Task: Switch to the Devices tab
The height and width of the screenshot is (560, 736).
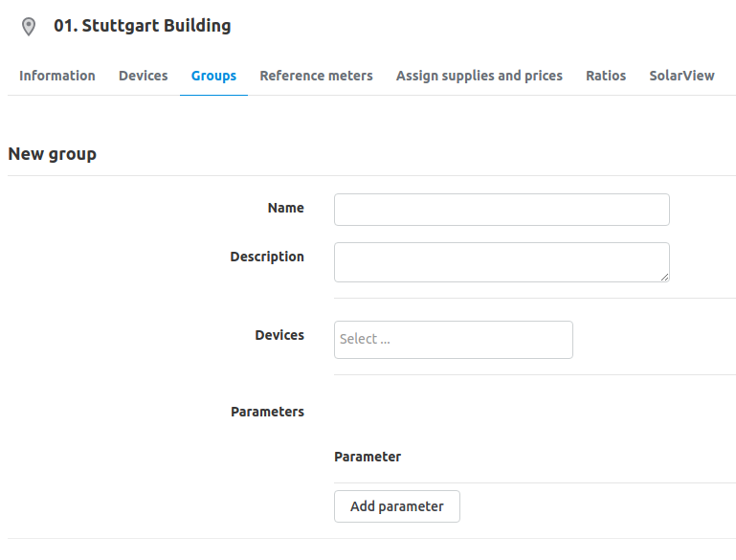Action: tap(144, 76)
